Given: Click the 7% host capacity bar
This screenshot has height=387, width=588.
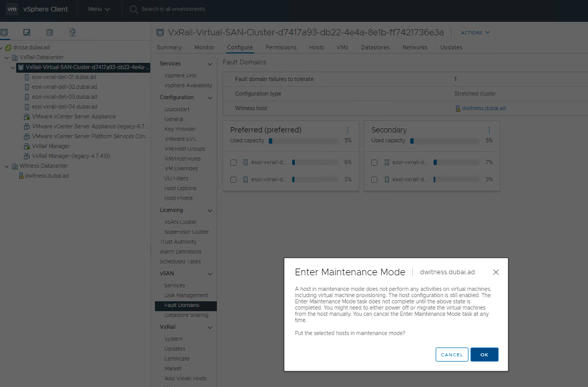Looking at the screenshot, I should [x=456, y=163].
